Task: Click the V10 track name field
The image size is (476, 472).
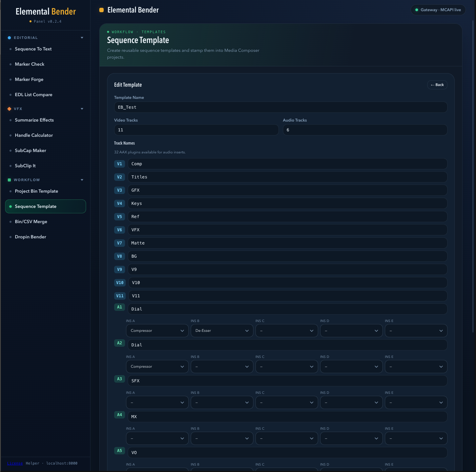Action: pos(288,283)
